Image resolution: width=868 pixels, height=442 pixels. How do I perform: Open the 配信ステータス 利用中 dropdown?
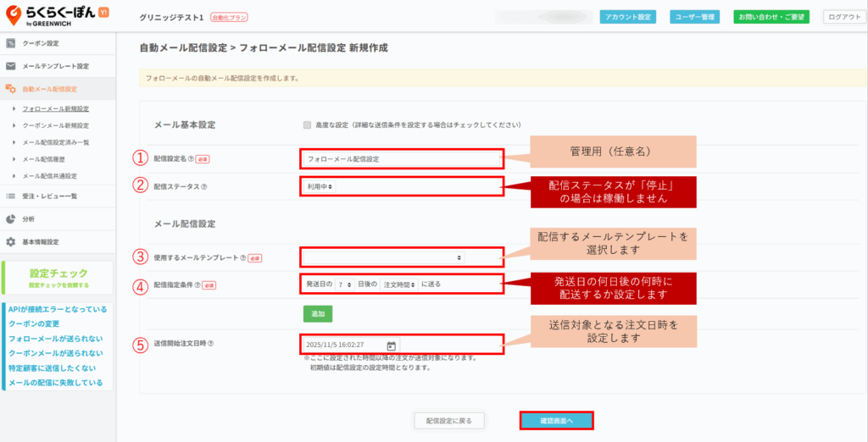click(x=319, y=186)
